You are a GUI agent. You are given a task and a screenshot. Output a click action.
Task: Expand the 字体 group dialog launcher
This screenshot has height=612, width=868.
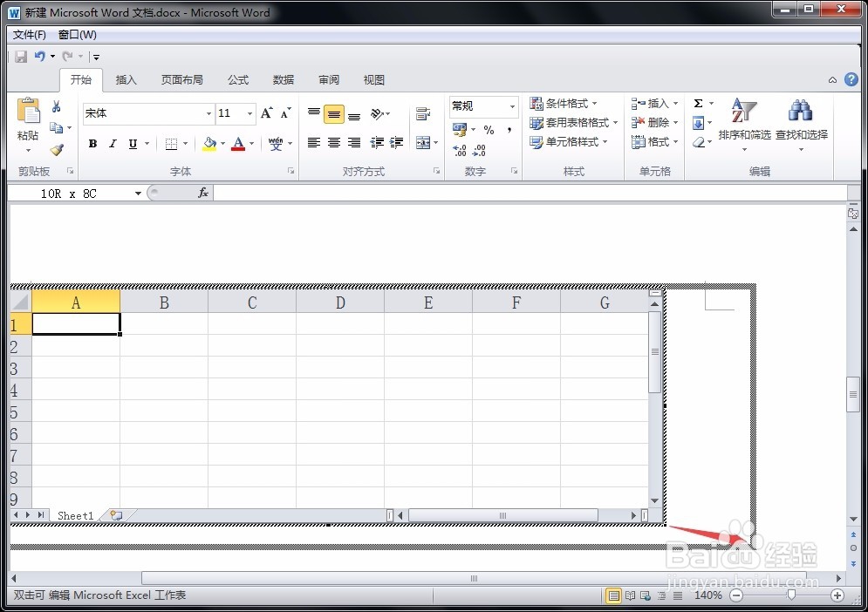click(x=290, y=171)
